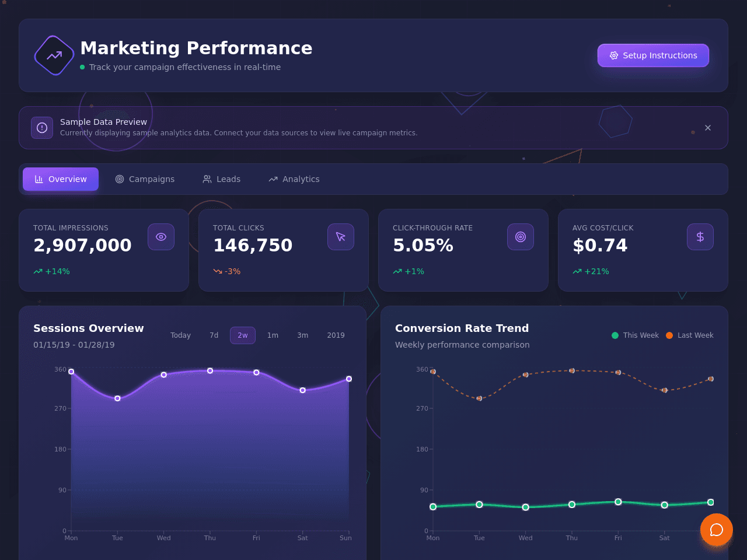Click the 146,750 total clicks value

tap(253, 246)
